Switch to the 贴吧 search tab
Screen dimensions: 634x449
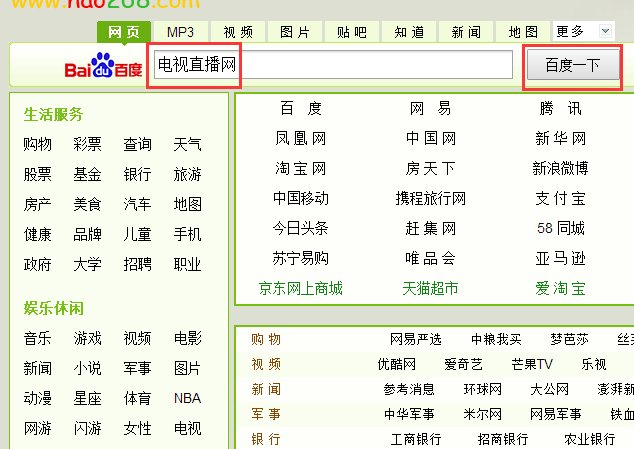(352, 32)
